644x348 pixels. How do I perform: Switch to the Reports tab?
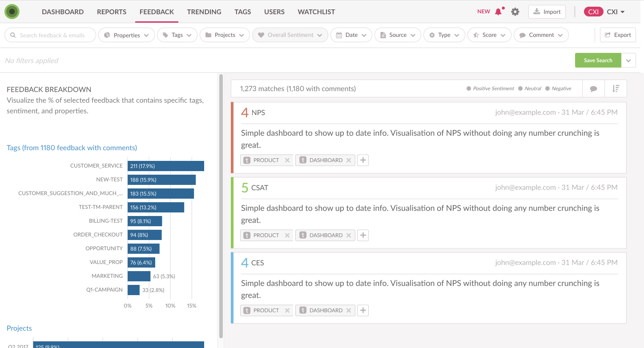112,12
